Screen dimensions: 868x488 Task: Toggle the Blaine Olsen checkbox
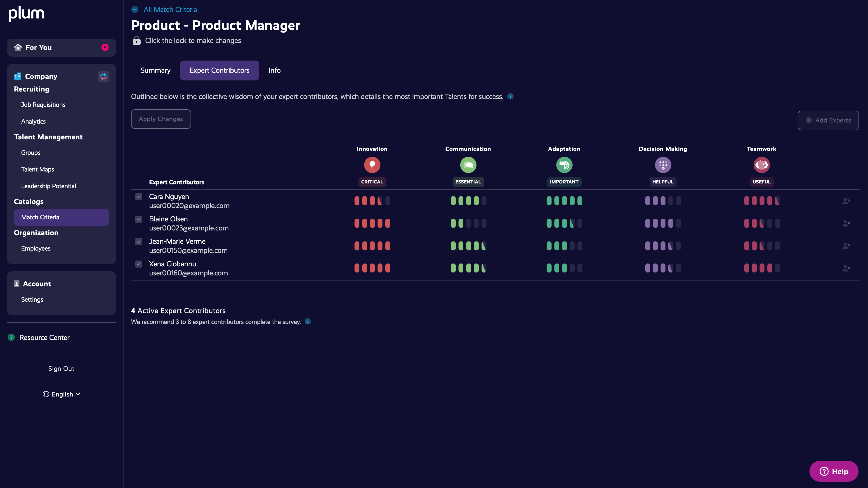point(139,219)
